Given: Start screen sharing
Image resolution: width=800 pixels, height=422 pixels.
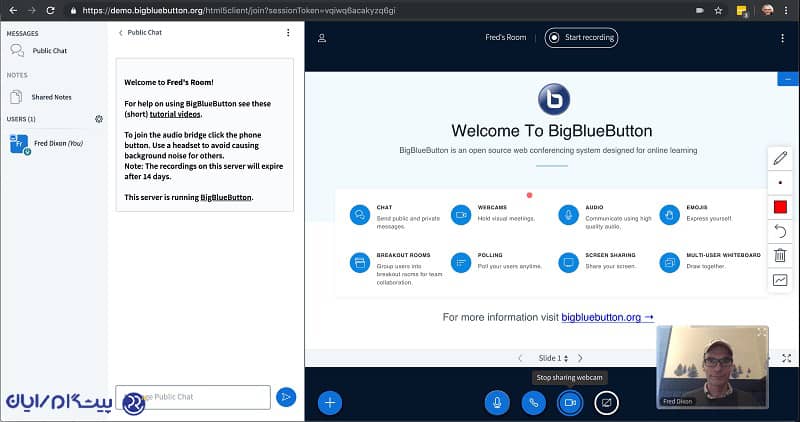Looking at the screenshot, I should (606, 403).
